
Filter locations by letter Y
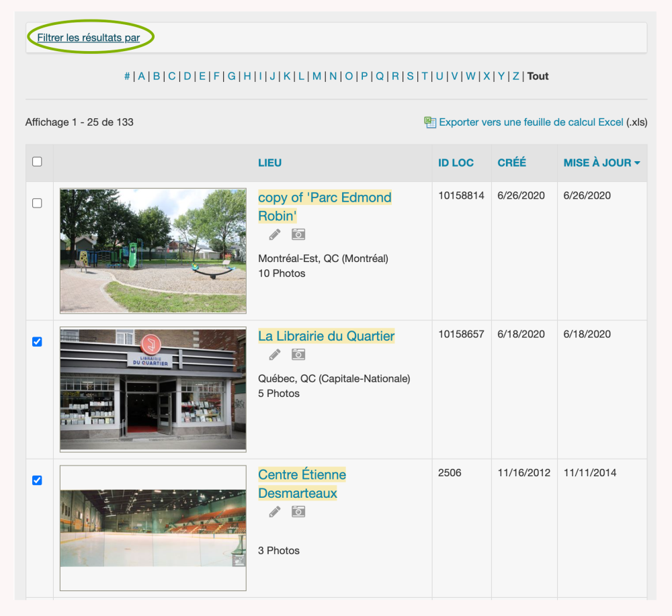tap(501, 77)
